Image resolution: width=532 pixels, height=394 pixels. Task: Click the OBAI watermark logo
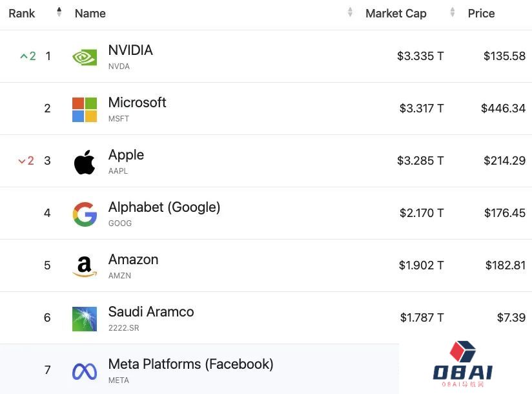click(463, 365)
